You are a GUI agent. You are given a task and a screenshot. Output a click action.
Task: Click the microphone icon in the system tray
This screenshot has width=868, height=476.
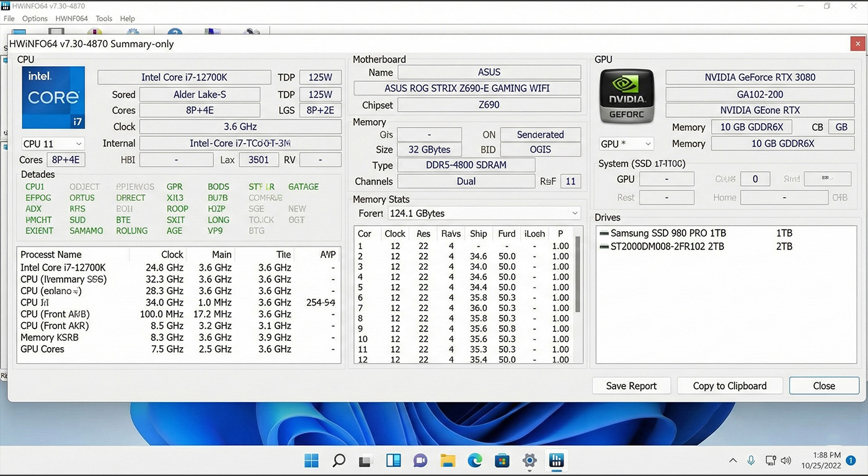coord(751,461)
